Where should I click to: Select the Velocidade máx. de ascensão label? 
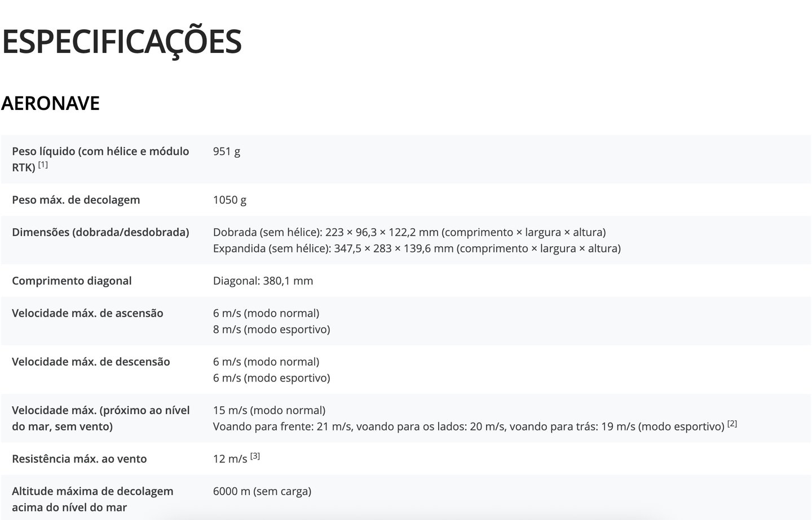(x=87, y=313)
